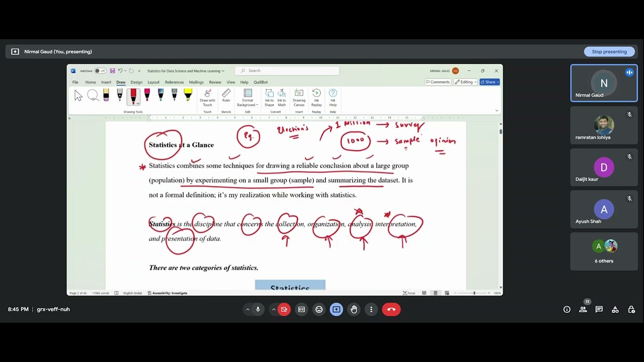This screenshot has width=644, height=362.
Task: Click the Save icon in Word title bar
Action: tap(112, 71)
